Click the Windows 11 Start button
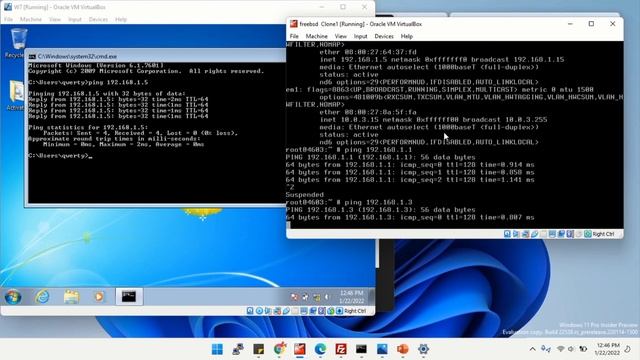640x360 pixels. [x=218, y=349]
